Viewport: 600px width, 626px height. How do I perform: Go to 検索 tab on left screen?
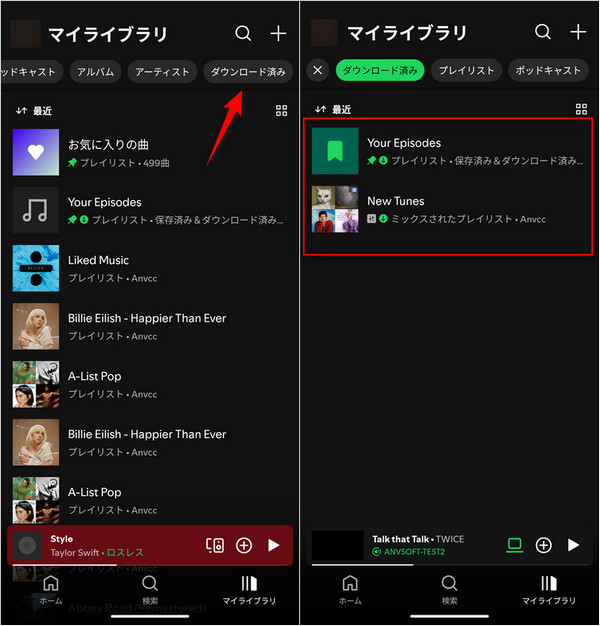tap(150, 590)
